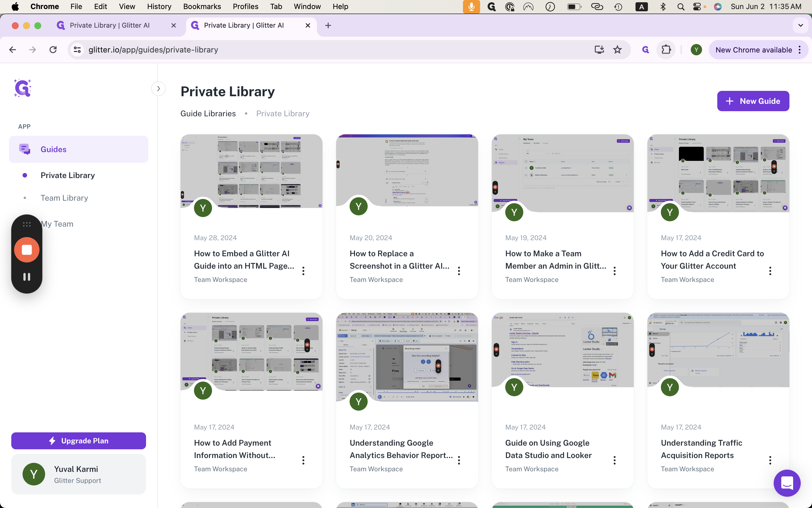Click the orange microphone menu bar icon
This screenshot has width=812, height=508.
coord(471,6)
